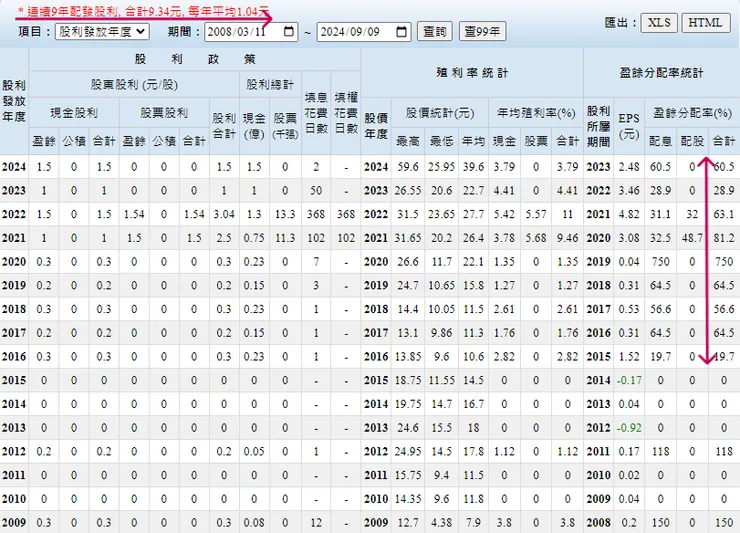
Task: Open calendar picker for start date 2008/03/11
Action: point(289,32)
